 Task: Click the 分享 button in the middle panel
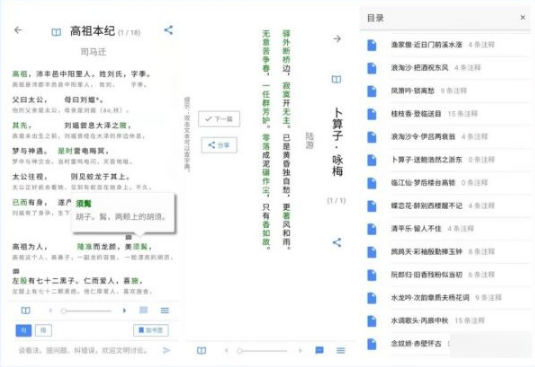click(x=219, y=145)
